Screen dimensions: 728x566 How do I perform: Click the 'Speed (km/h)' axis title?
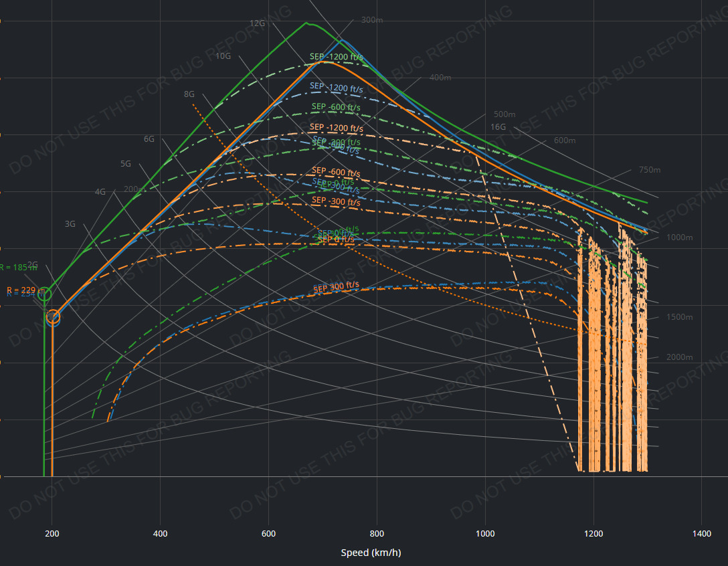coord(371,553)
